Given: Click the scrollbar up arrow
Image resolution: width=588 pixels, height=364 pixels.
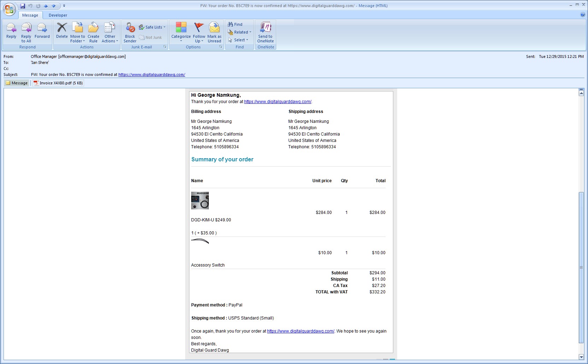Looking at the screenshot, I should tap(581, 93).
